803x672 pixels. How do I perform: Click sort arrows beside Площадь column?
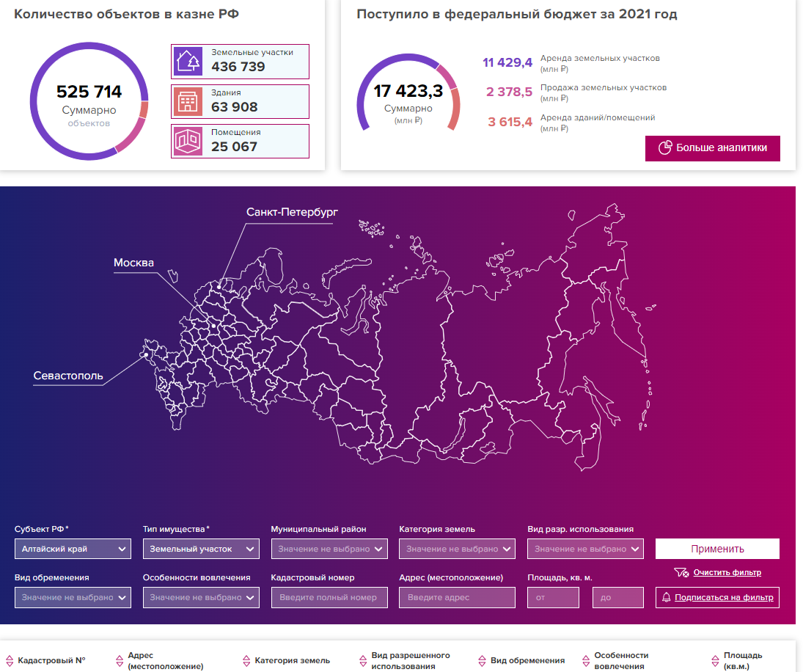tap(715, 661)
